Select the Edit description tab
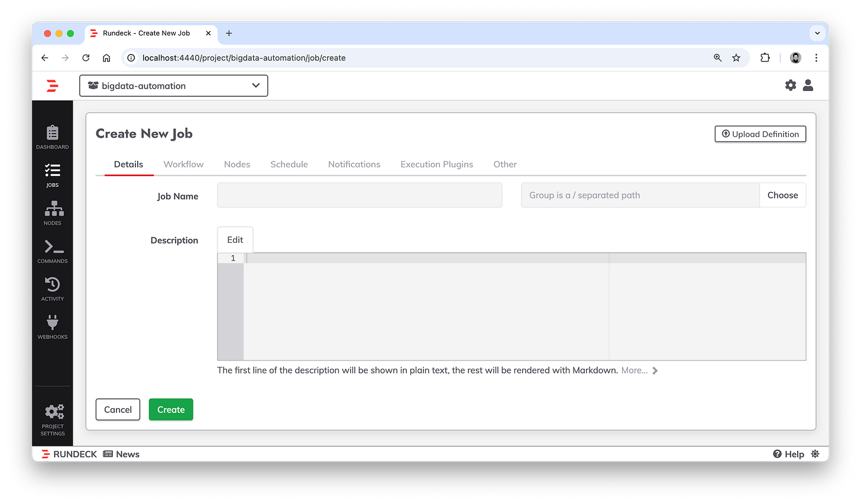 click(235, 240)
